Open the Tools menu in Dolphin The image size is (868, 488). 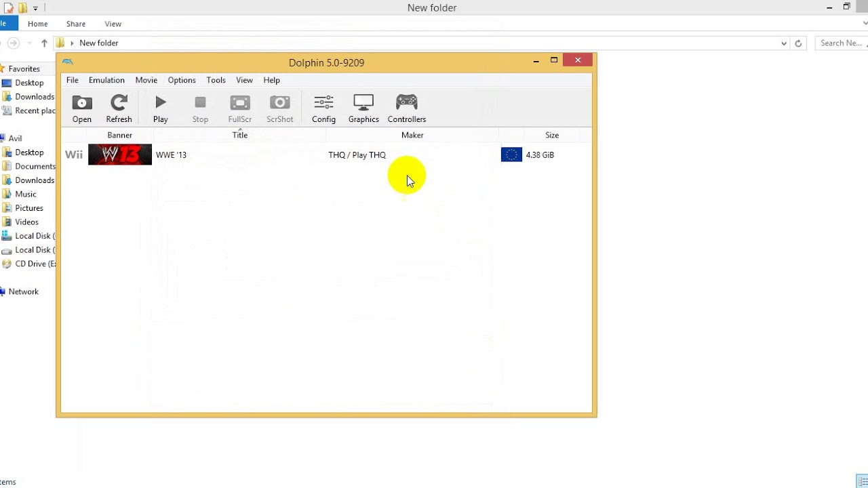216,80
